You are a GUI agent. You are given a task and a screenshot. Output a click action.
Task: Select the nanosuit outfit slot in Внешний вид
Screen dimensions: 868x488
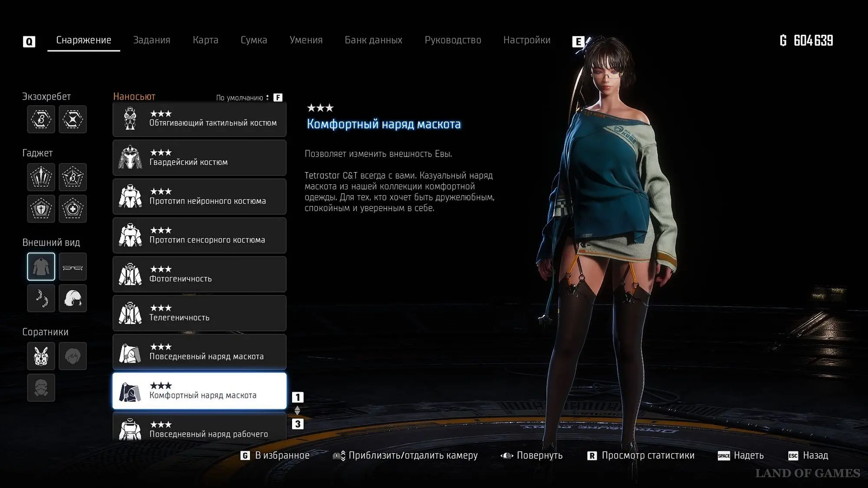(x=41, y=267)
